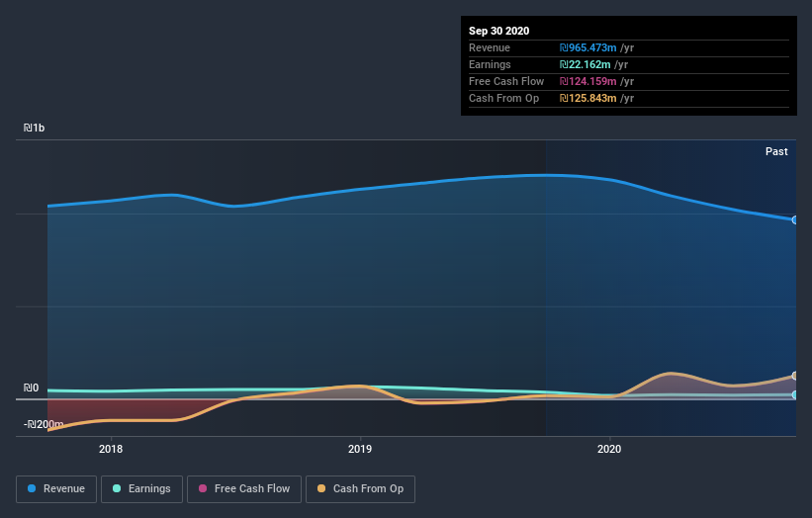
Task: Select the Cash From Op endpoint marker
Action: tap(794, 376)
